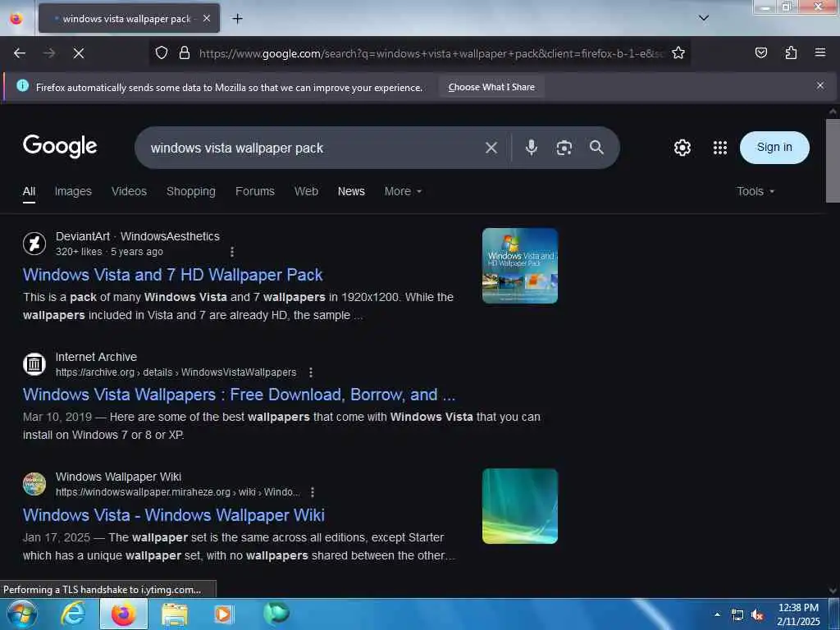Bookmark this page with the star icon
Image resolution: width=840 pixels, height=630 pixels.
point(678,52)
